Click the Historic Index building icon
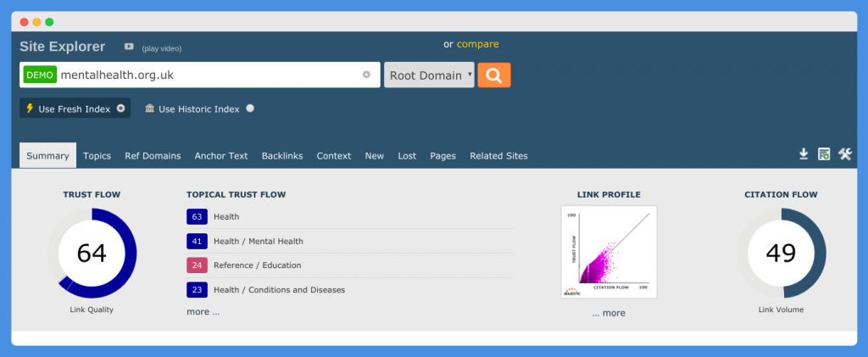 [x=149, y=109]
